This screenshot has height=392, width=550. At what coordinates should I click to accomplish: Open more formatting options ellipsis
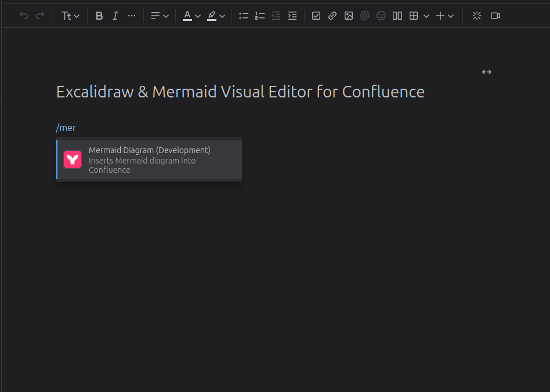click(132, 16)
